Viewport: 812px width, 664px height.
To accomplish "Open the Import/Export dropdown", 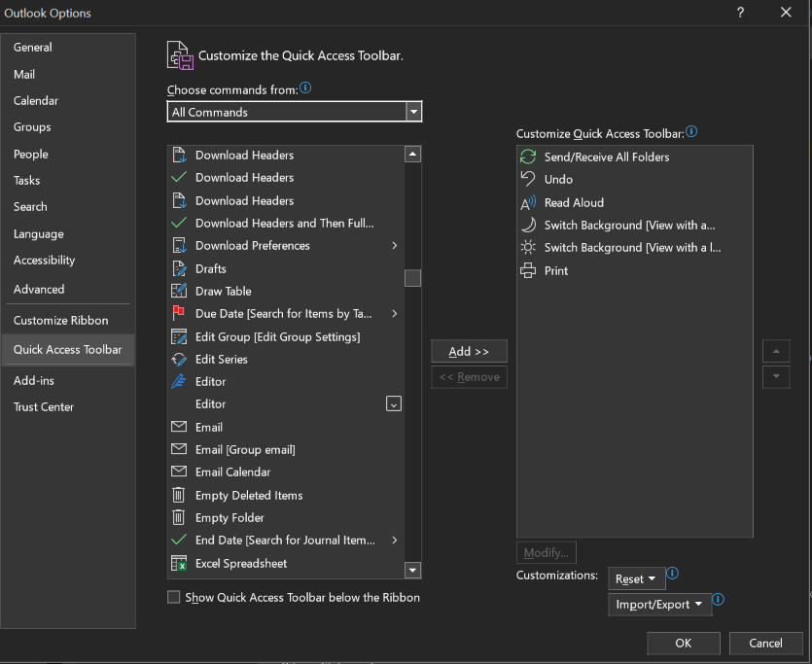I will (659, 604).
